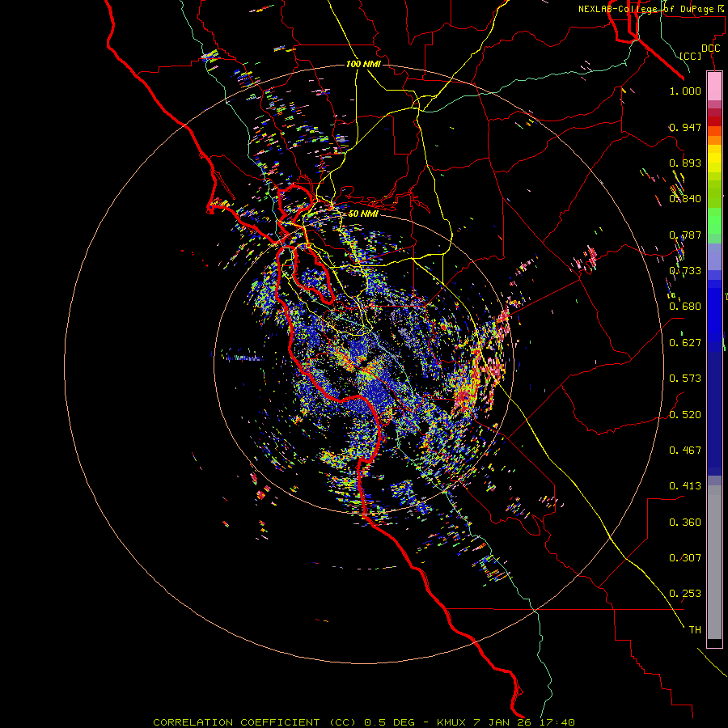
Task: Pick the lavender segment of the color bar
Action: [714, 257]
